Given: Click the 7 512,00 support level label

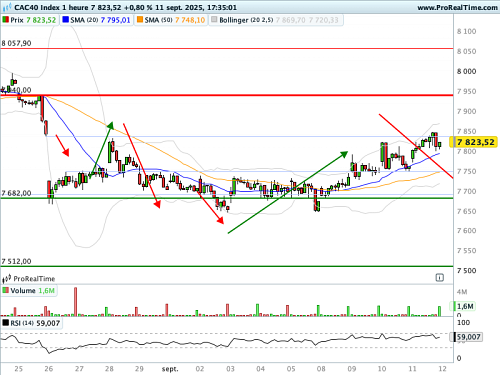Looking at the screenshot, I should [16, 261].
